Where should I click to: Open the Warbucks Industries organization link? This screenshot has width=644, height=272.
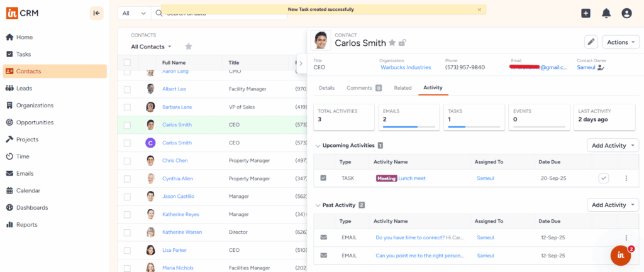405,67
